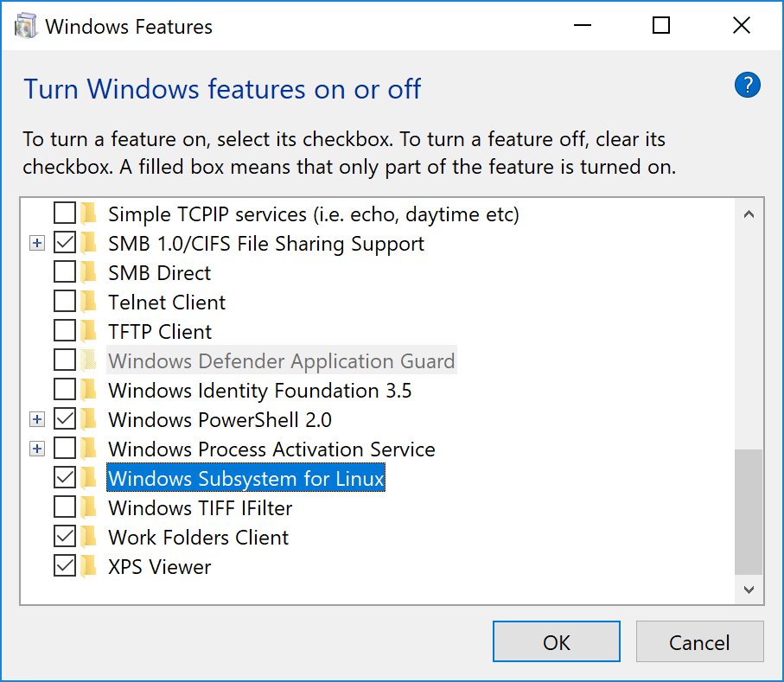
Task: Tick the TFTP Client checkbox
Action: coord(65,332)
